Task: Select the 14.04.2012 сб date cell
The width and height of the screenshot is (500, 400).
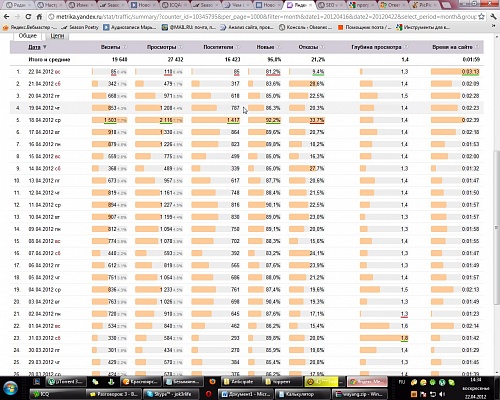Action: click(44, 168)
